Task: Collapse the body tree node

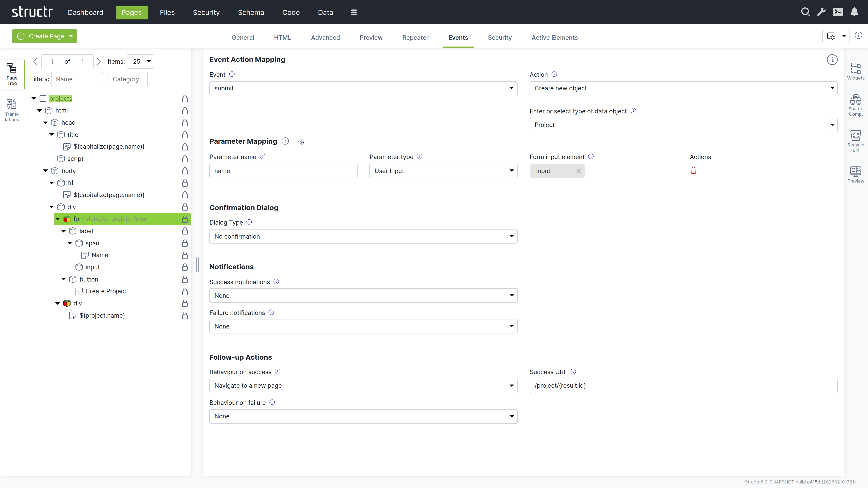Action: (x=45, y=170)
